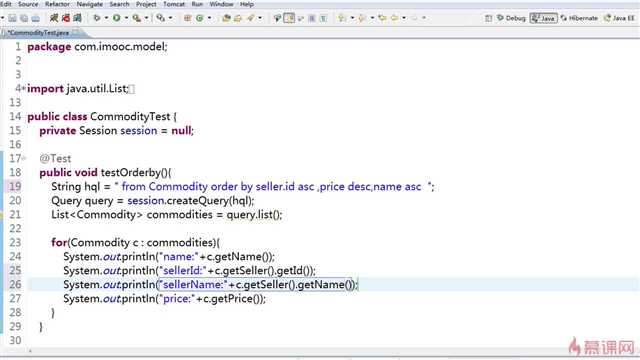
Task: Switch to the Java EE perspective
Action: [x=620, y=18]
